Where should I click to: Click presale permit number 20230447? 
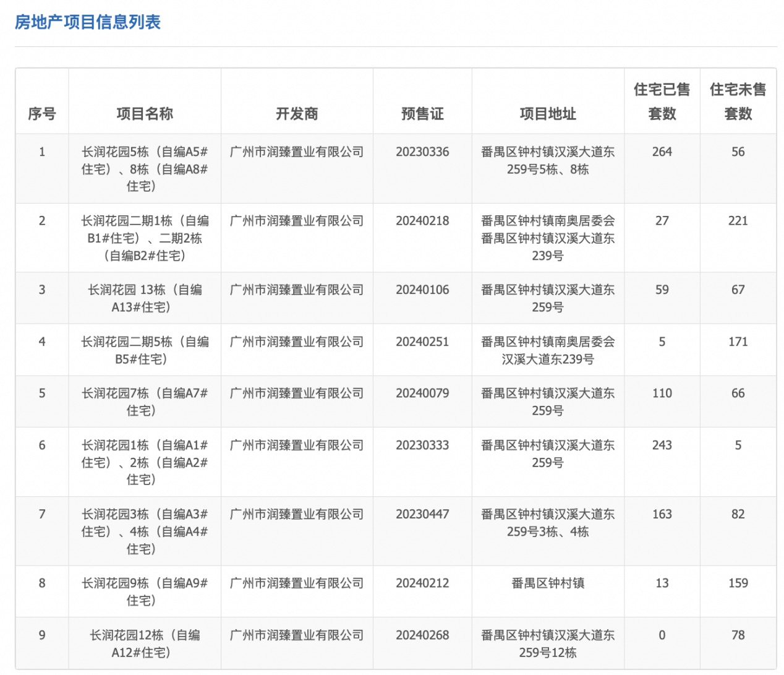pos(422,514)
